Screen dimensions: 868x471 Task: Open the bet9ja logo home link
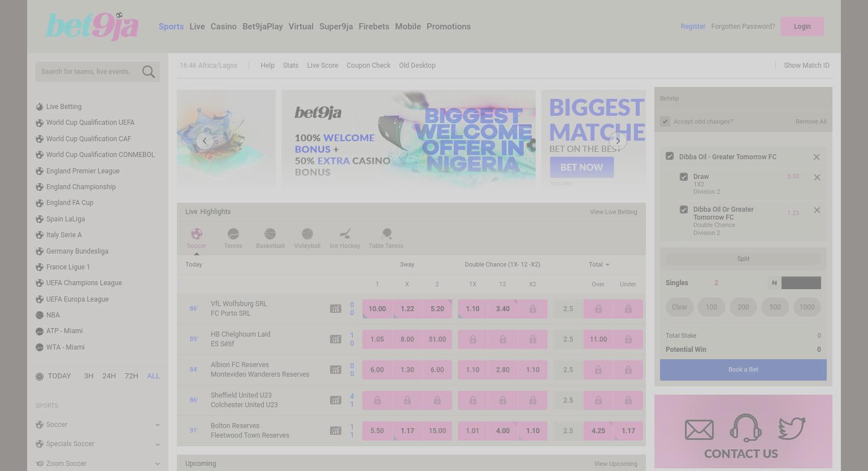[92, 26]
